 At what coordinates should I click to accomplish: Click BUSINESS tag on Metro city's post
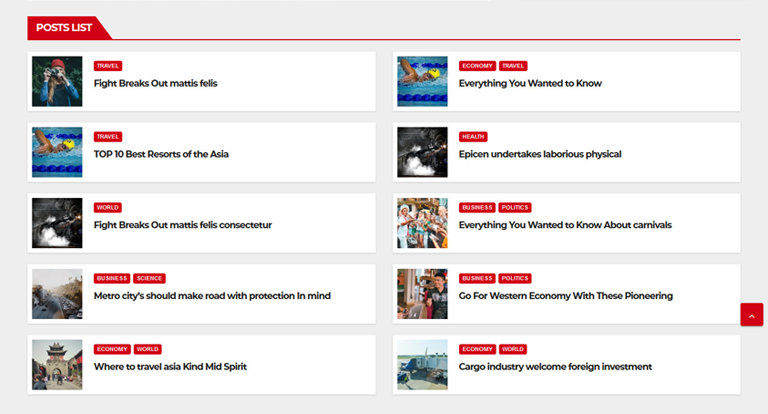click(x=112, y=278)
